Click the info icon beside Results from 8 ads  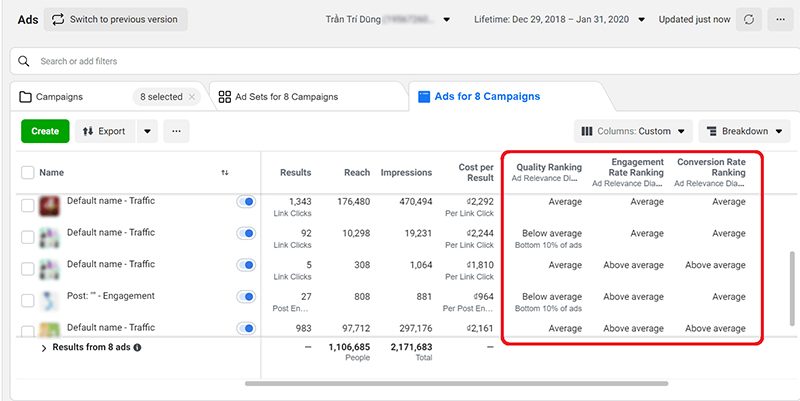[137, 347]
